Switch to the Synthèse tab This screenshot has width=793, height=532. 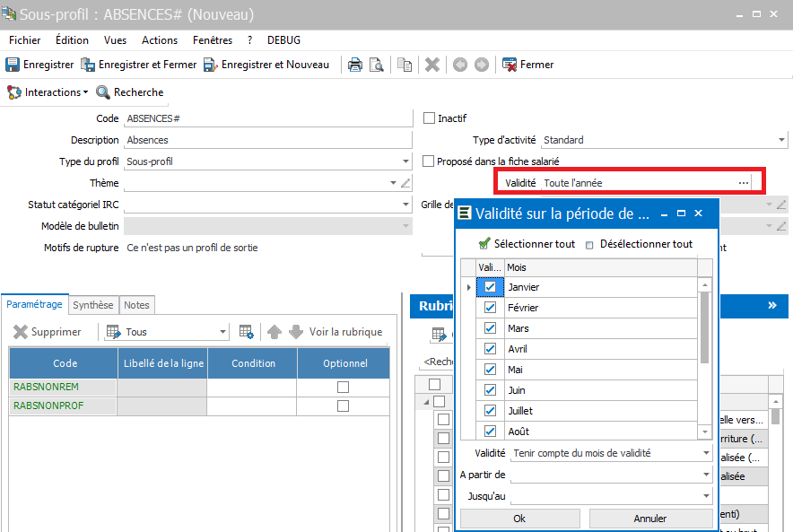pos(93,305)
